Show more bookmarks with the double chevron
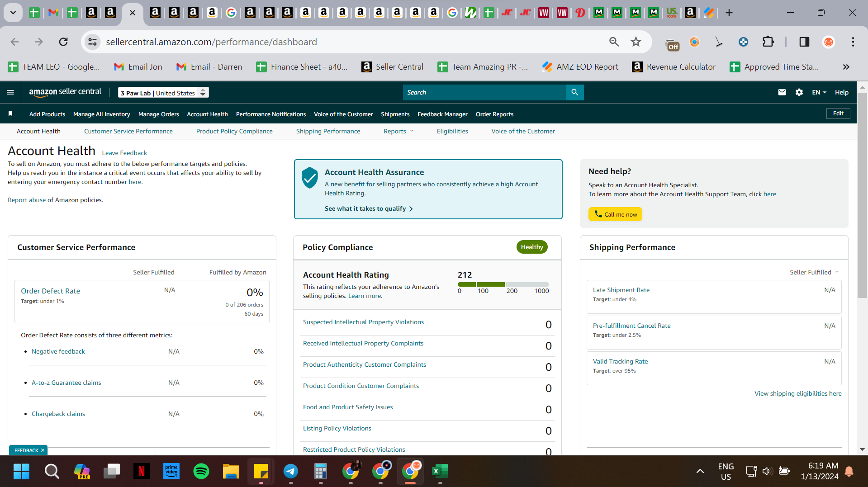 pyautogui.click(x=846, y=67)
